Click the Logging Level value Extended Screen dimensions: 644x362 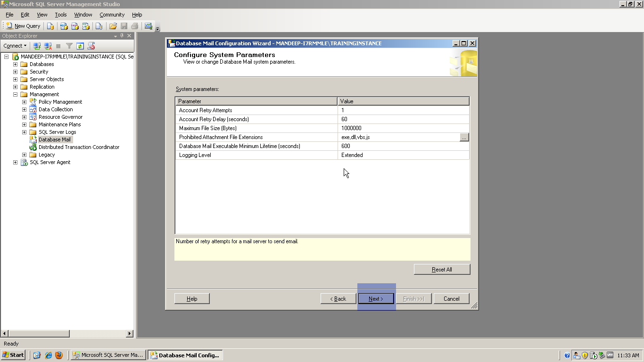coord(403,155)
